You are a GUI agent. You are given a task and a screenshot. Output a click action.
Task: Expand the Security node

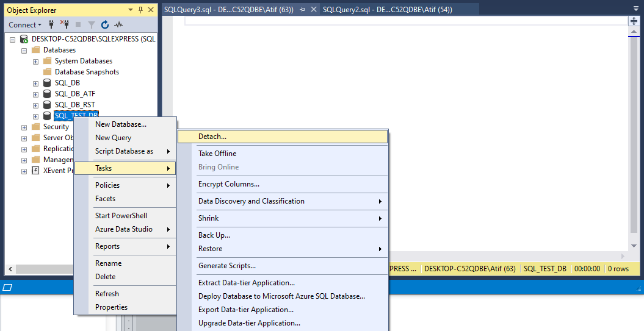point(24,127)
